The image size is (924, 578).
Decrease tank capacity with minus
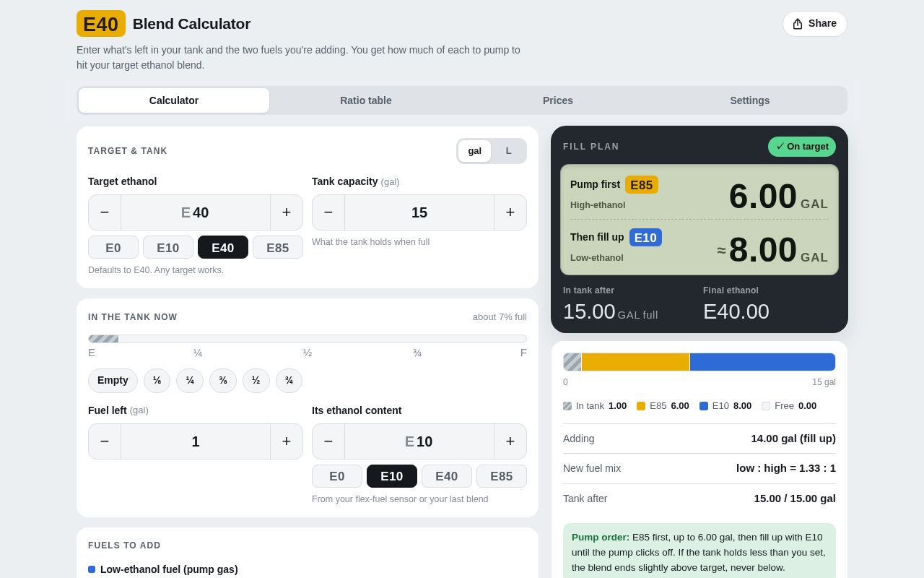coord(328,212)
